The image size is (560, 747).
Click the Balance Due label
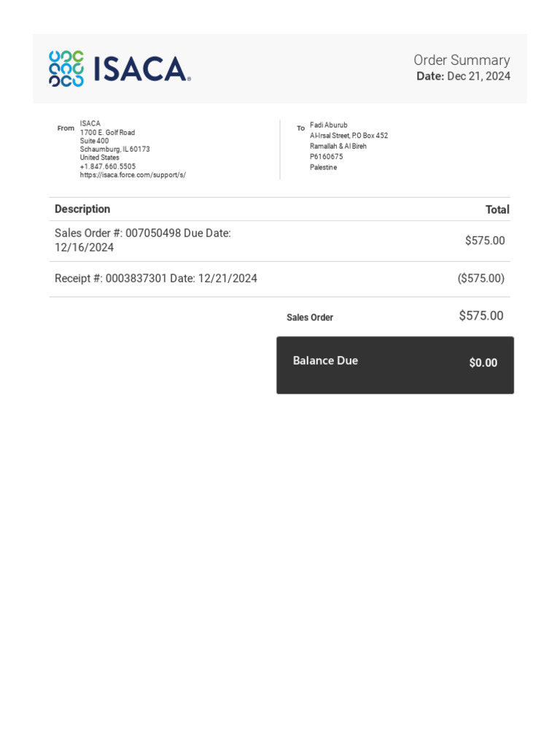pos(325,360)
